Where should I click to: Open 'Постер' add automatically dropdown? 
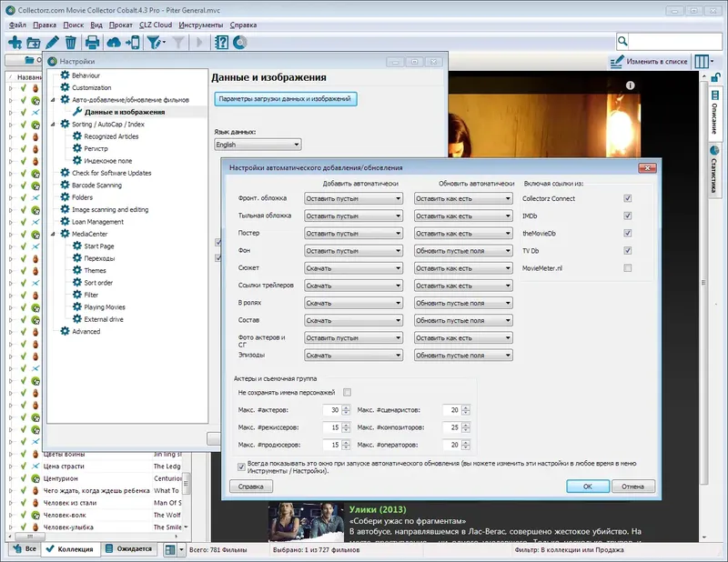pos(353,234)
